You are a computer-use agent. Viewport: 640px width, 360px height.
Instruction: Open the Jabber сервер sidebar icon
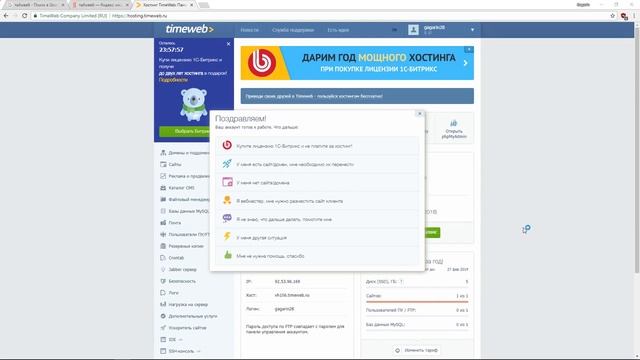coord(163,269)
